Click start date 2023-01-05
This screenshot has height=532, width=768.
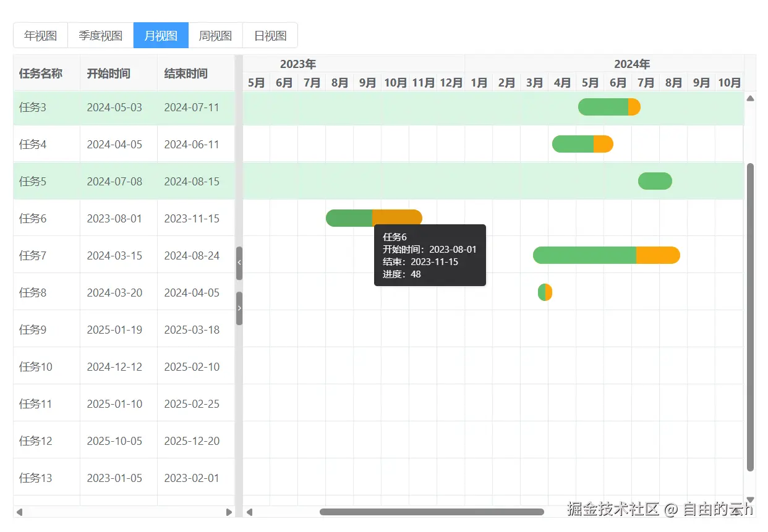click(x=114, y=478)
